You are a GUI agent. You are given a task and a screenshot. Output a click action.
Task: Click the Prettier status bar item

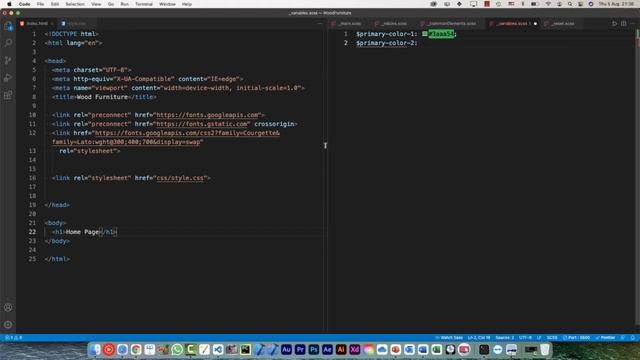605,338
